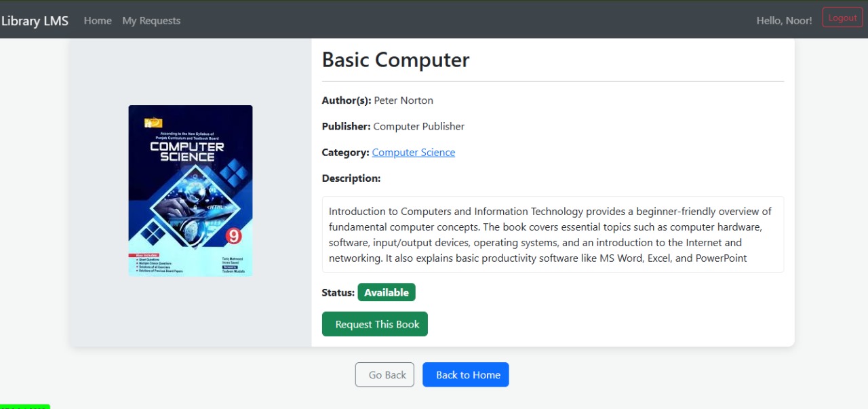Return with Back to Home button

tap(466, 374)
